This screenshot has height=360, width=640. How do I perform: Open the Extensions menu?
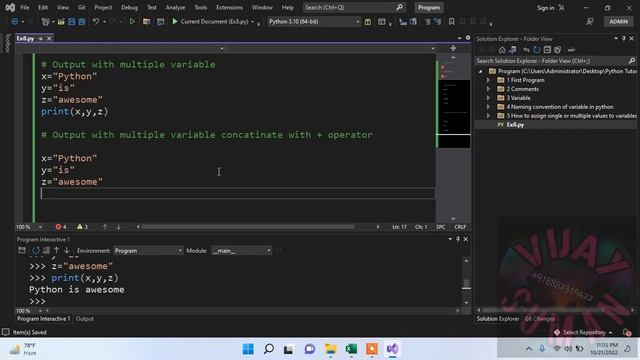[229, 7]
